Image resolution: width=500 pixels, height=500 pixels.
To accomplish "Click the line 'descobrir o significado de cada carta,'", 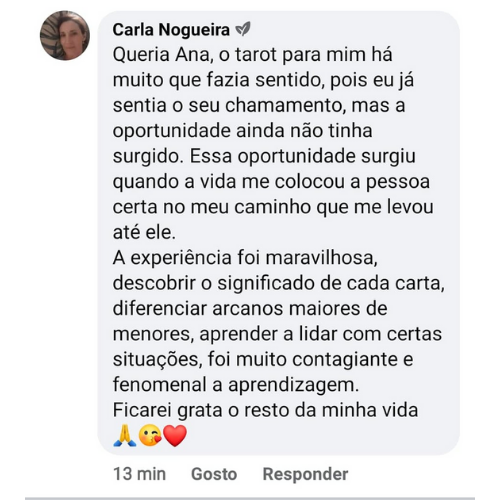I will pyautogui.click(x=279, y=283).
